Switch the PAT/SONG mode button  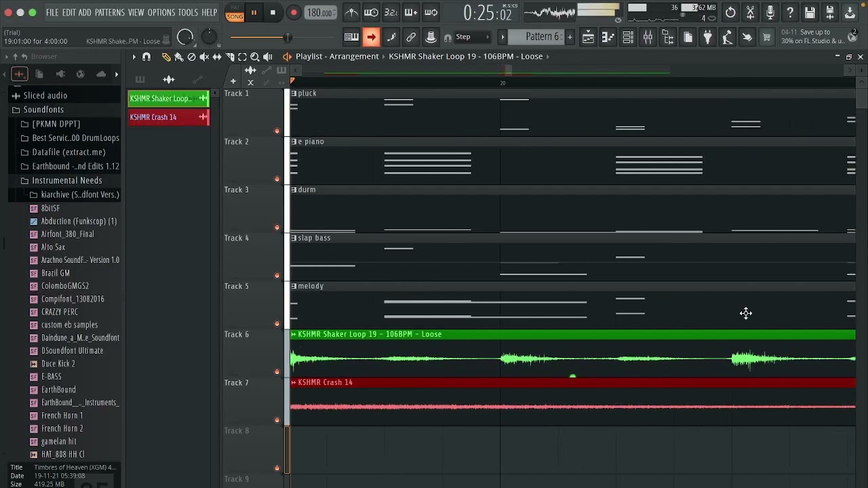[235, 12]
